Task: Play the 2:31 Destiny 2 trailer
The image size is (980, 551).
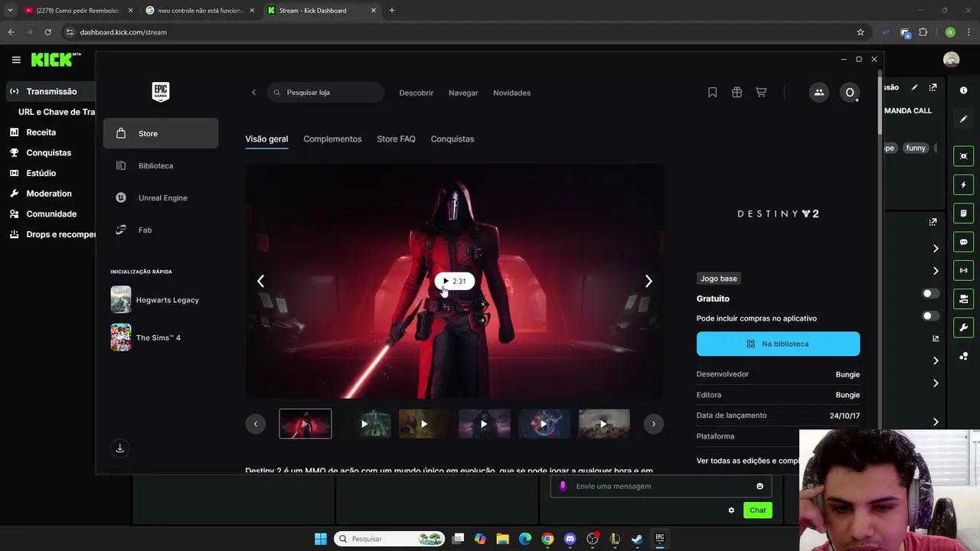Action: [455, 281]
